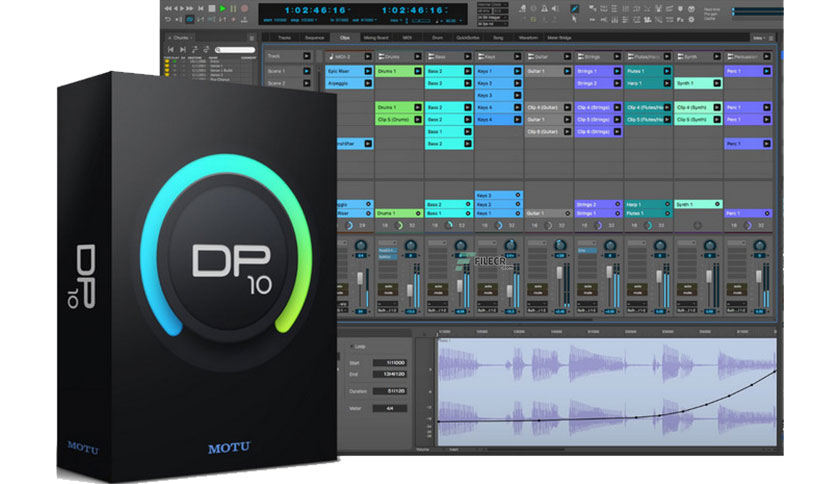Toggle the Loop checkbox
836x484 pixels.
(351, 346)
